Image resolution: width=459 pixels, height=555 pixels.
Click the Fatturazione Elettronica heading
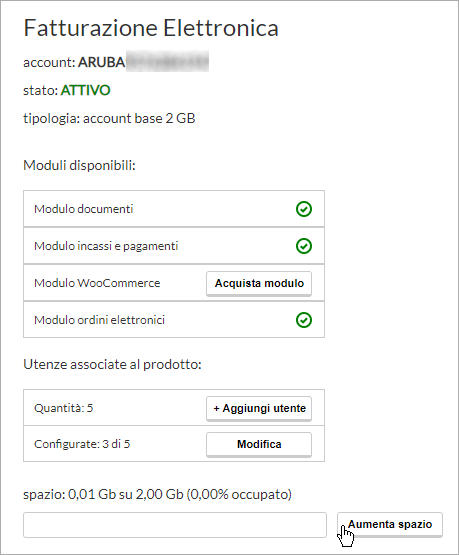[151, 28]
